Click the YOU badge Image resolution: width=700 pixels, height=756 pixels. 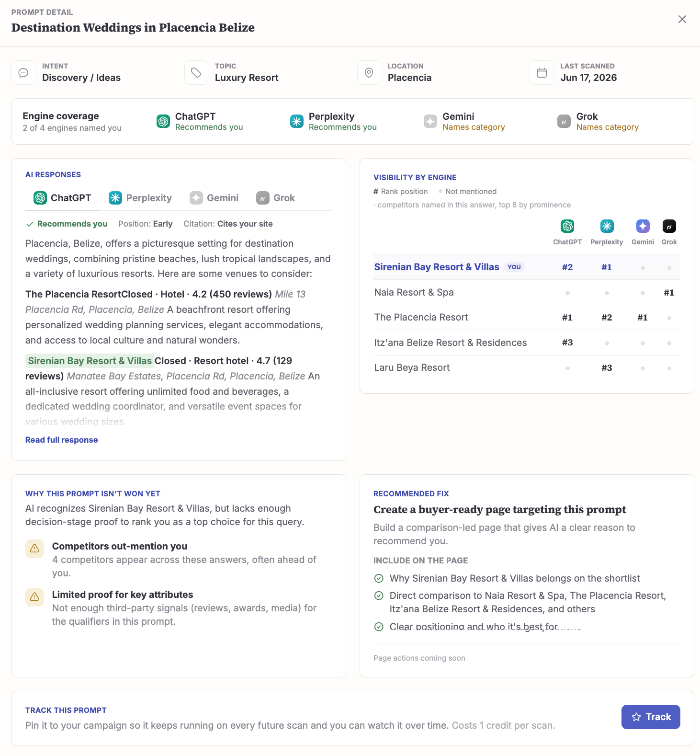tap(514, 267)
